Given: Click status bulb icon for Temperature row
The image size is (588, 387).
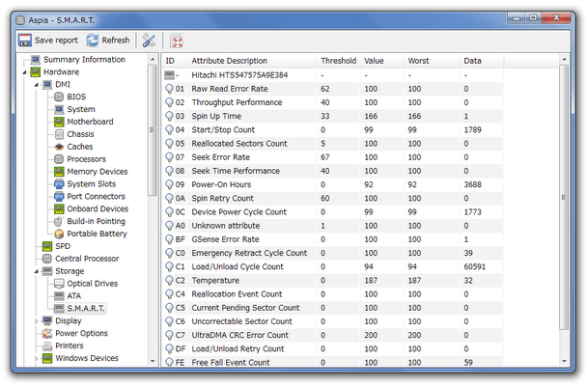Looking at the screenshot, I should [169, 281].
